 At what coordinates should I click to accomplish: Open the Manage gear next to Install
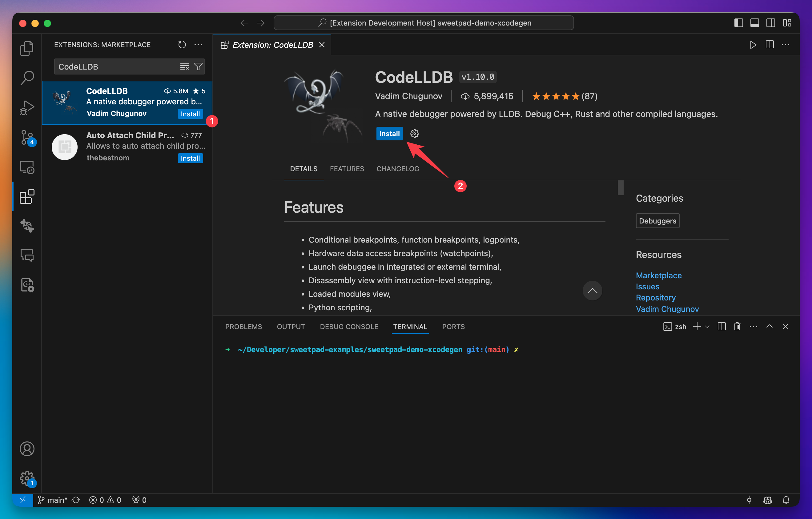(x=414, y=134)
